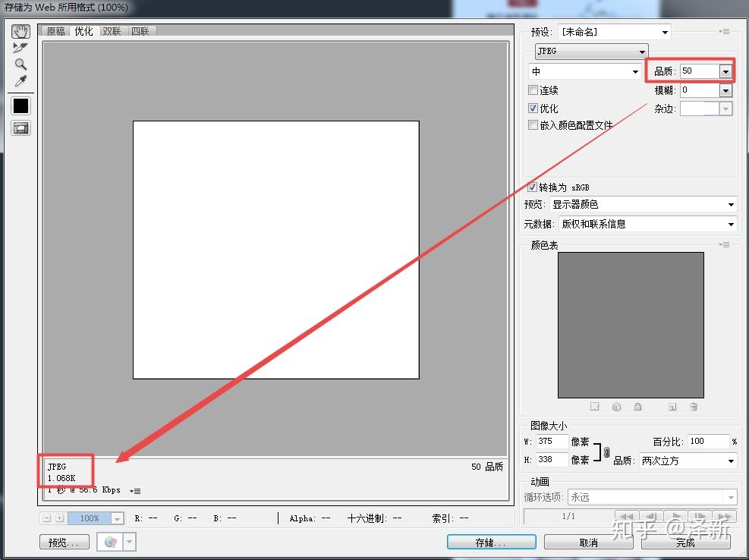
Task: Click the 1.068K file size text
Action: [x=61, y=478]
